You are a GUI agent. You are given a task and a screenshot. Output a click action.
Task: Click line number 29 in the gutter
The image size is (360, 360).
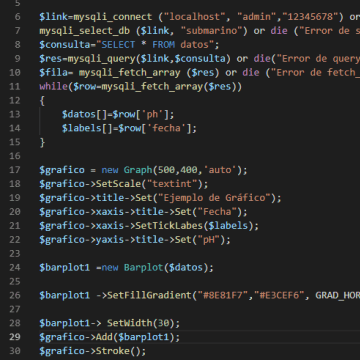pos(14,337)
